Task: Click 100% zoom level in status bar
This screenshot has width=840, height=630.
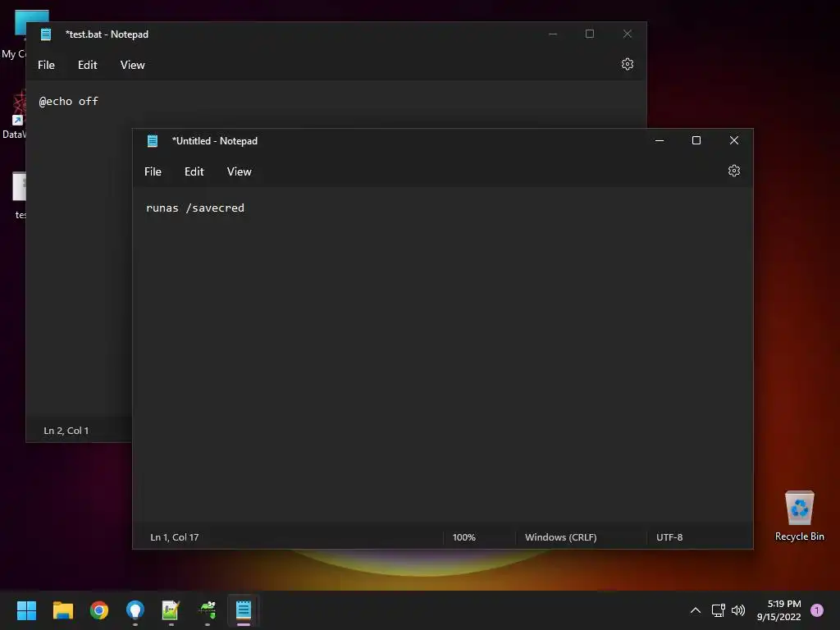Action: tap(464, 537)
